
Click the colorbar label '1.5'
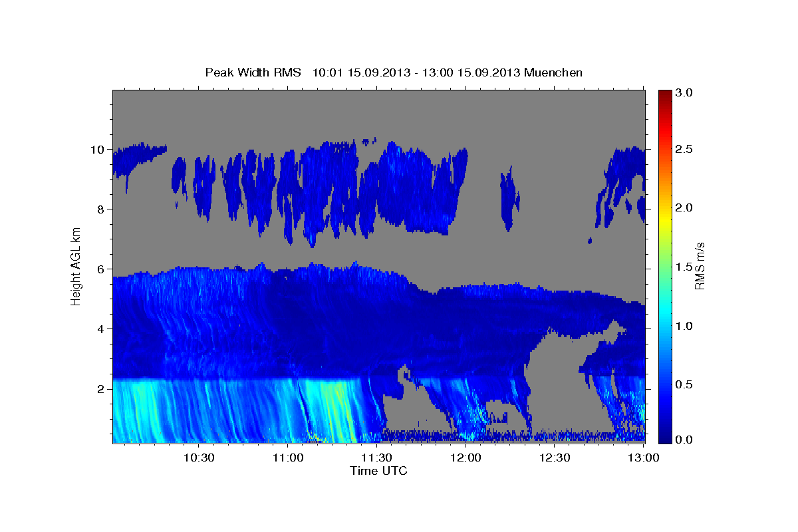click(x=685, y=267)
